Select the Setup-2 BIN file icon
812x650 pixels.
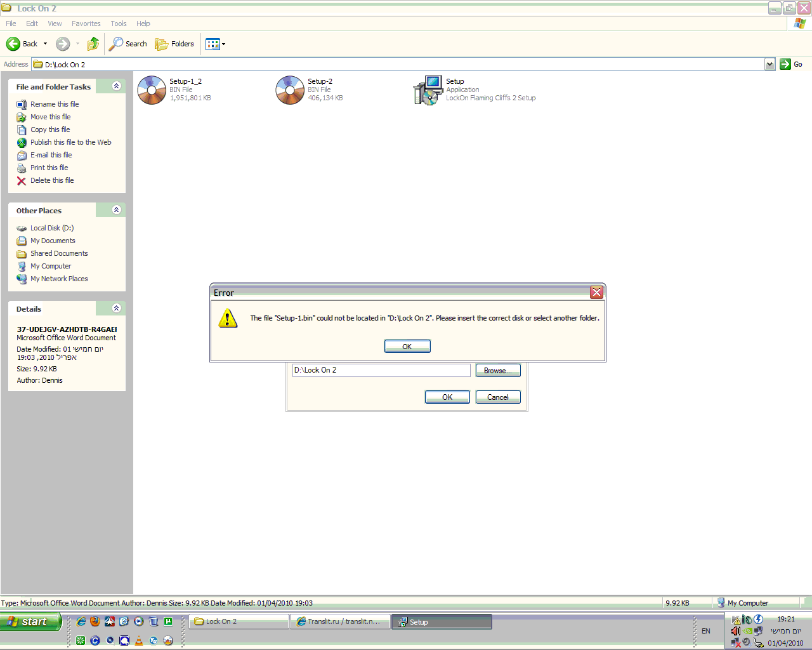click(290, 90)
